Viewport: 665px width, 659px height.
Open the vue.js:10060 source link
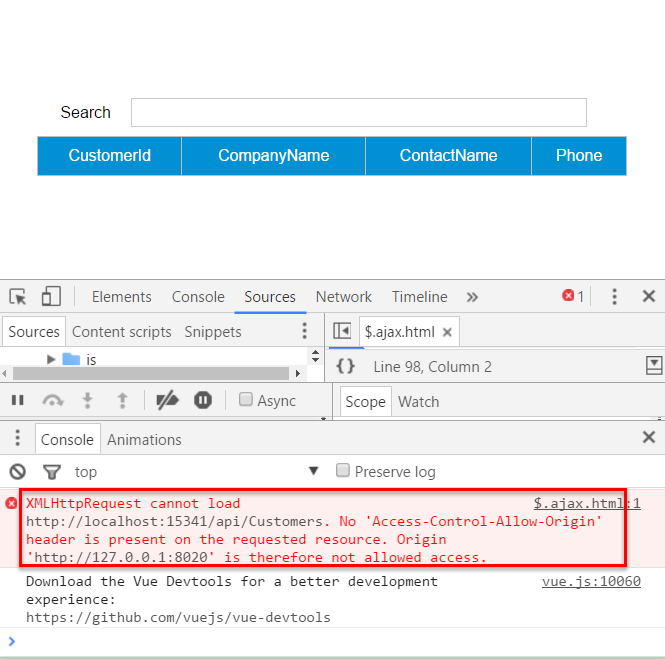point(591,582)
